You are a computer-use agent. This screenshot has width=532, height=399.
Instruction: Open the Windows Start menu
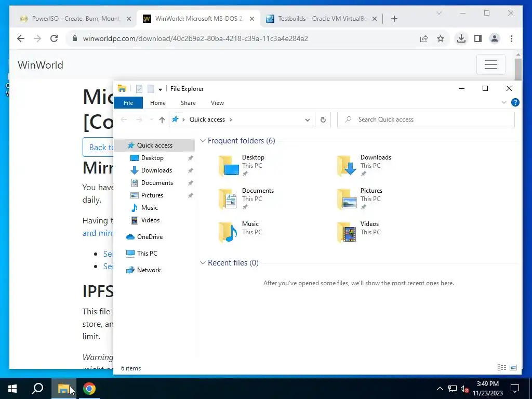coord(12,389)
